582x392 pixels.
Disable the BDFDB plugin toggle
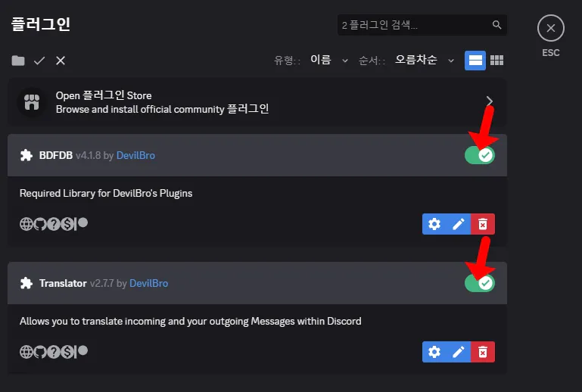tap(480, 155)
